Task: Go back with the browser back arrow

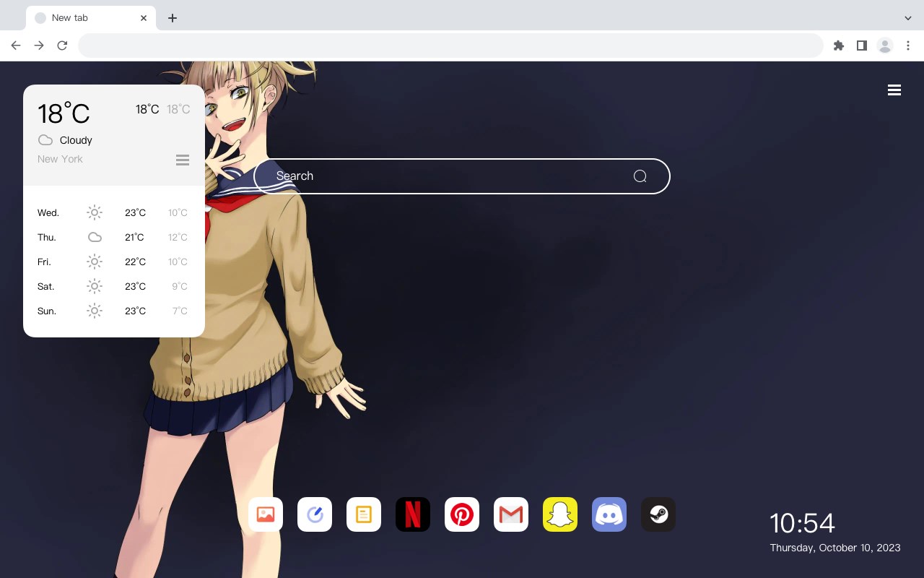Action: [x=16, y=46]
